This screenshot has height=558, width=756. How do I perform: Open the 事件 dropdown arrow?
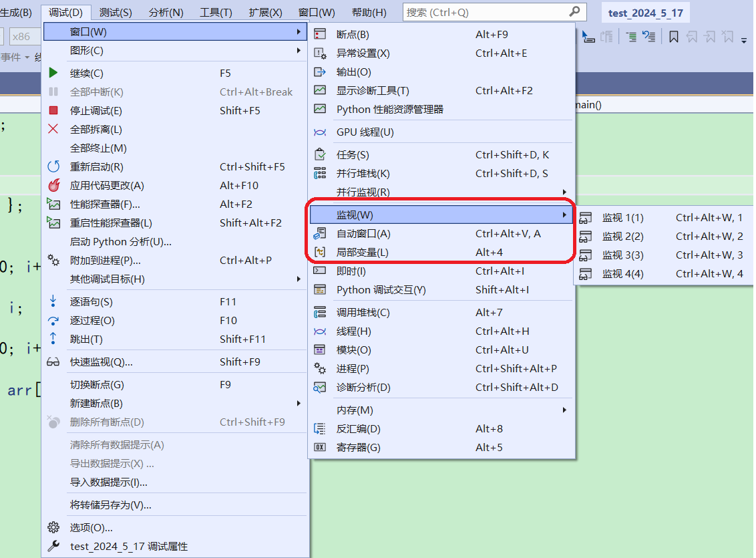pyautogui.click(x=27, y=57)
